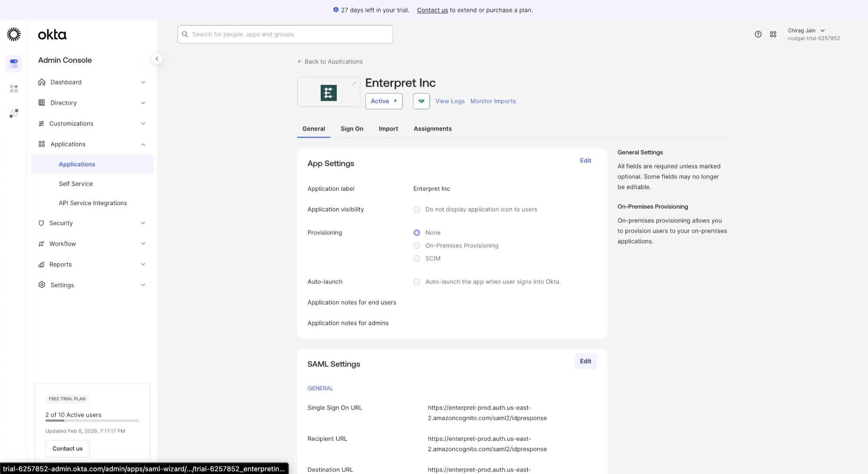Select the toggle icon in left rail
The width and height of the screenshot is (868, 474).
click(14, 64)
